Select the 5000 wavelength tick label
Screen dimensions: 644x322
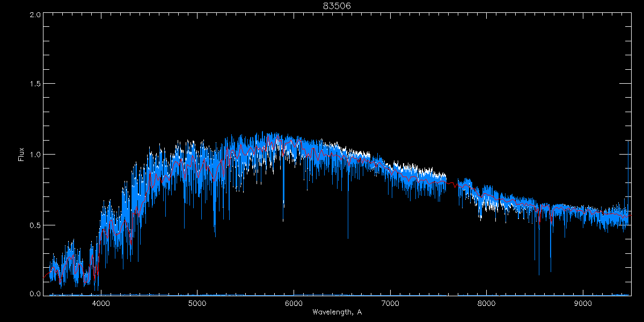point(197,303)
